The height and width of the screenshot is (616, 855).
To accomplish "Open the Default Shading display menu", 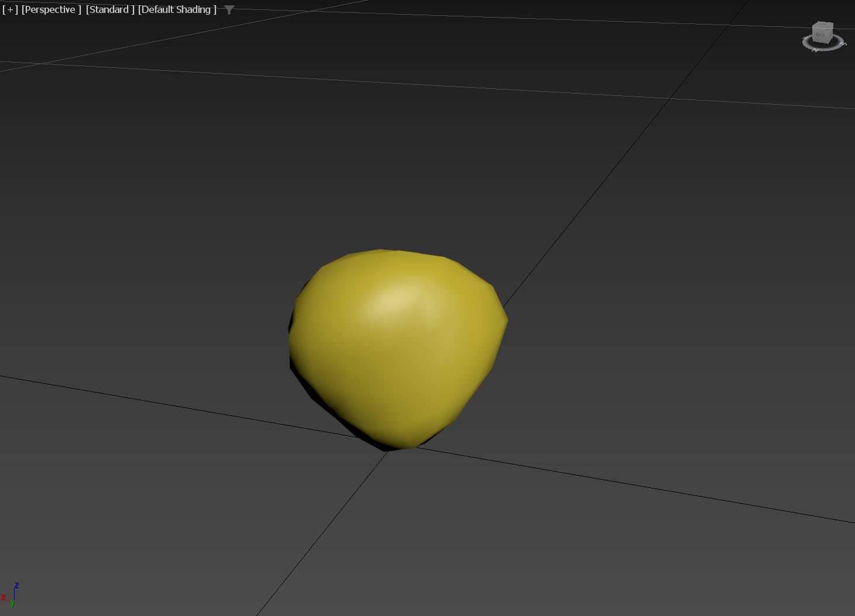I will coord(177,9).
